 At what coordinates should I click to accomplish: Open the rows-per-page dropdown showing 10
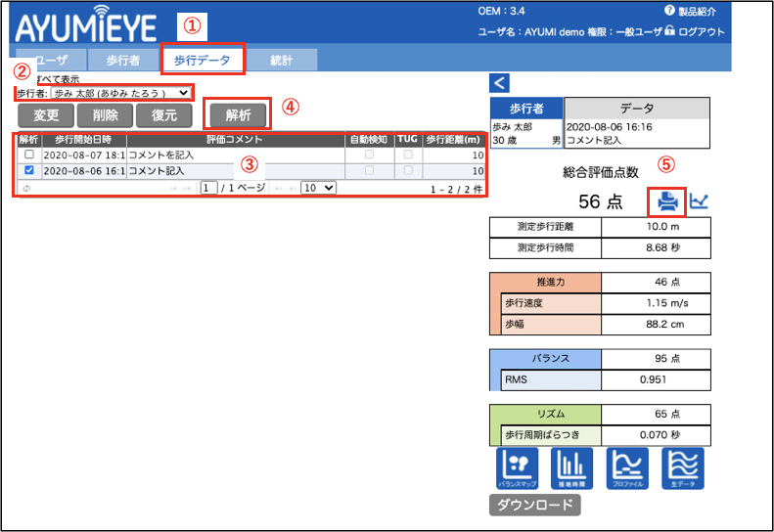click(318, 187)
